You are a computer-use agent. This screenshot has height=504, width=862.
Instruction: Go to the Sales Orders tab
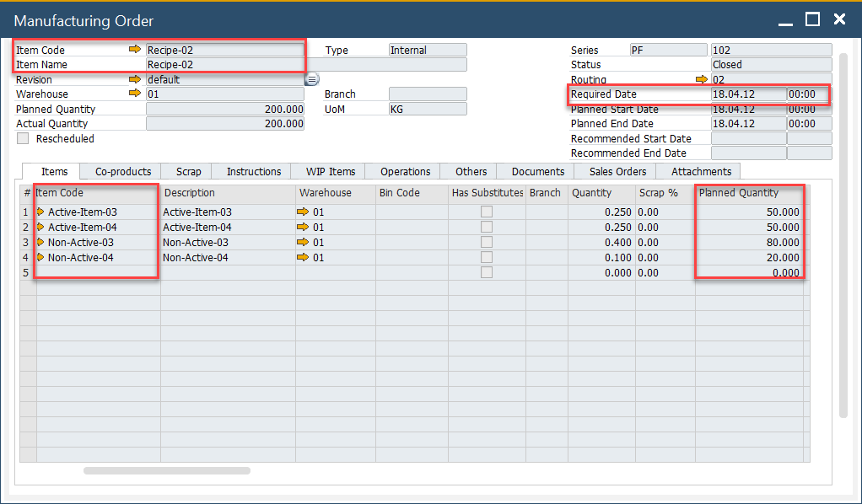pos(617,172)
